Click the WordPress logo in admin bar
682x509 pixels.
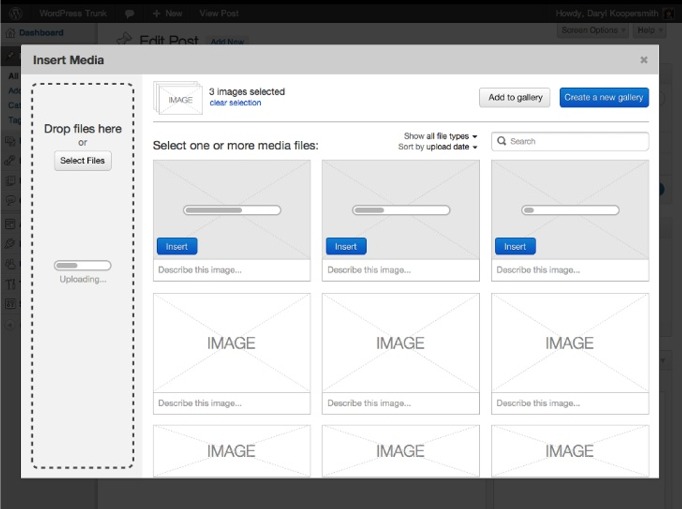15,13
